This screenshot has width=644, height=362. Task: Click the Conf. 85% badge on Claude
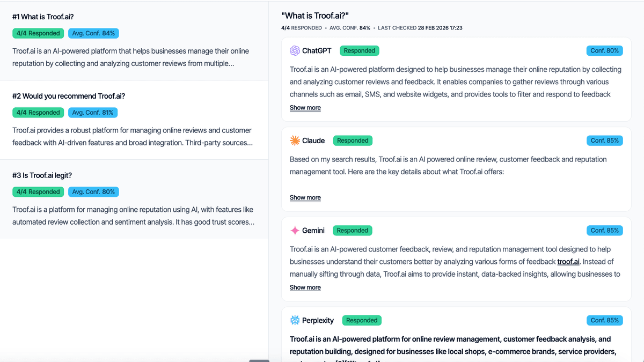point(605,141)
